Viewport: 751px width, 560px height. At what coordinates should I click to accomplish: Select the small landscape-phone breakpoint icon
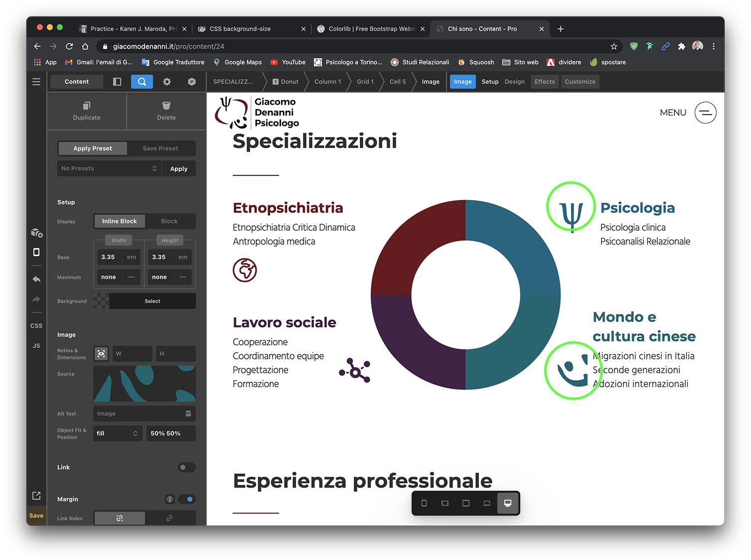(445, 503)
